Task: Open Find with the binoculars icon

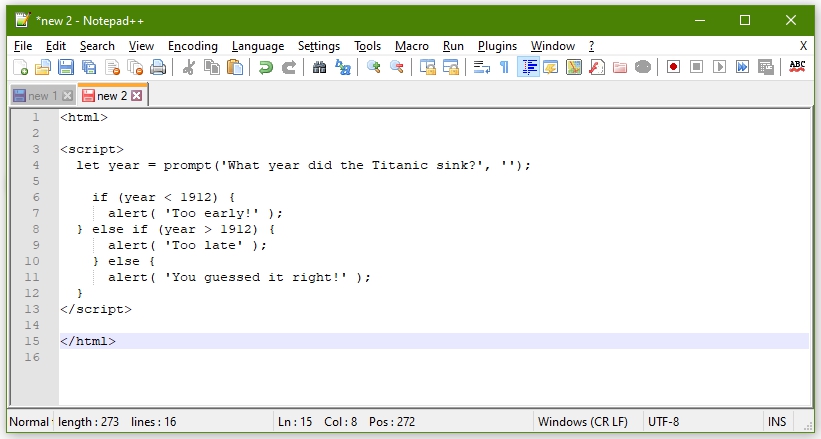Action: 319,67
